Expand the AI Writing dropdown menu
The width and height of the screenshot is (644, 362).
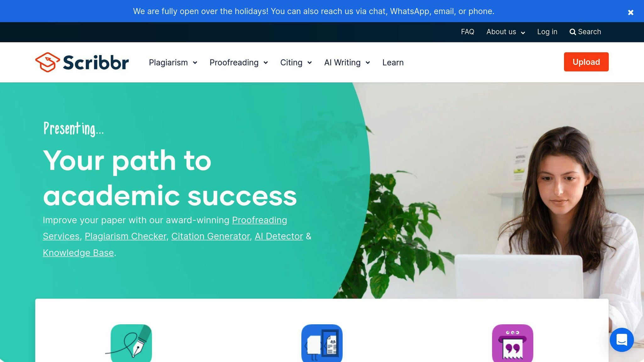click(x=347, y=63)
